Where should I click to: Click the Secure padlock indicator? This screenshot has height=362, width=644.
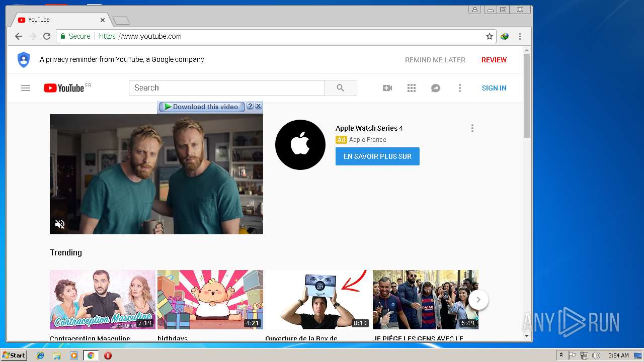coord(75,36)
